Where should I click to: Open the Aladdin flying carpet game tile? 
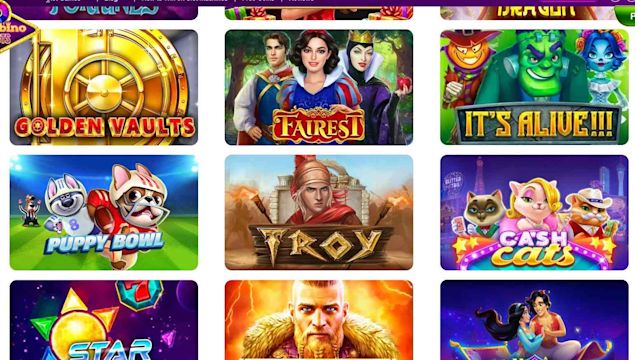coord(534,320)
